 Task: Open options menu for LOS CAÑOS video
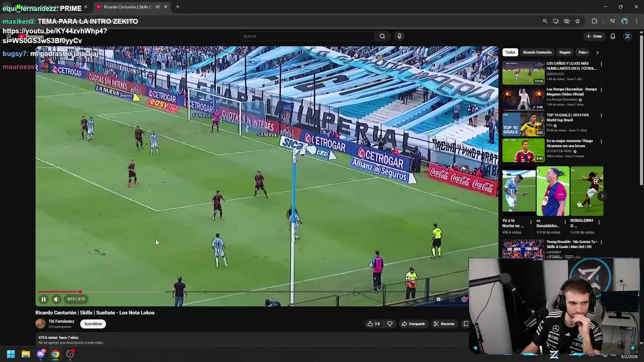[601, 64]
